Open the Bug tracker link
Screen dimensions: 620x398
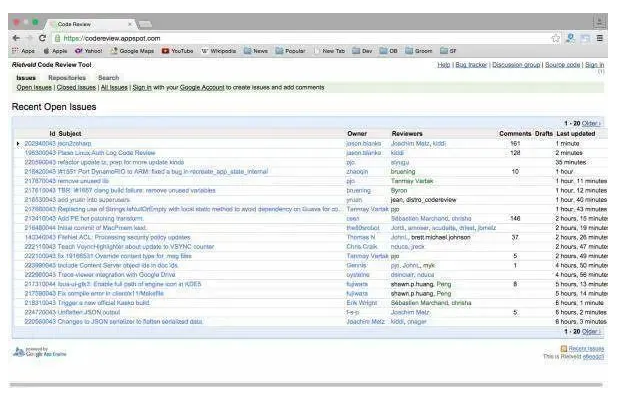[471, 65]
